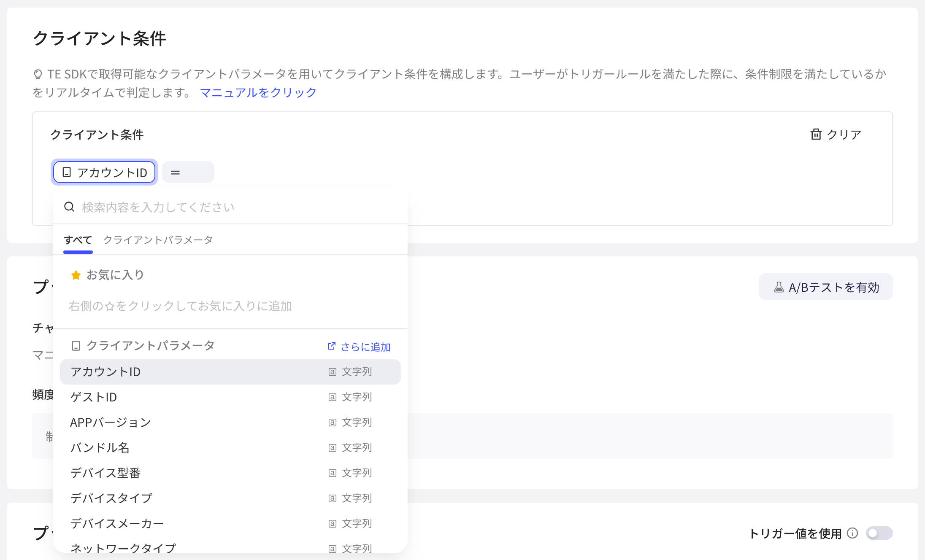The height and width of the screenshot is (560, 925).
Task: Click the device icon inside アカウントID selector
Action: pos(67,172)
